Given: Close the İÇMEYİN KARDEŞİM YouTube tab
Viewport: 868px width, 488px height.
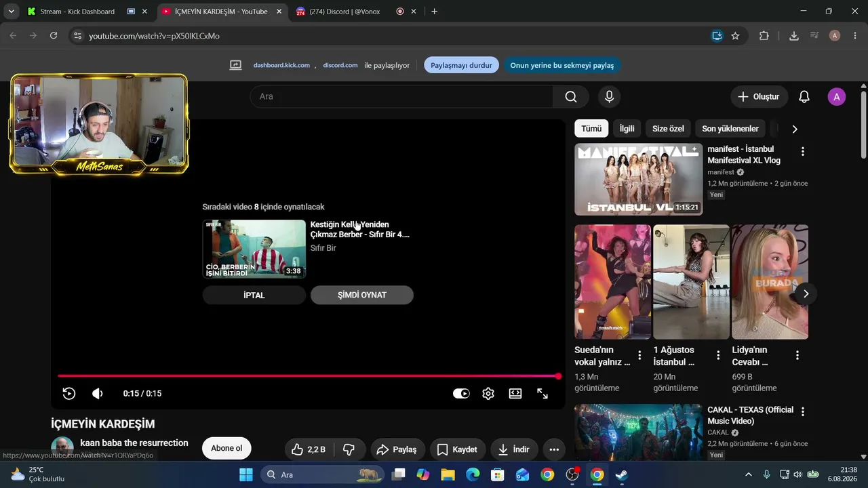Looking at the screenshot, I should click(279, 12).
